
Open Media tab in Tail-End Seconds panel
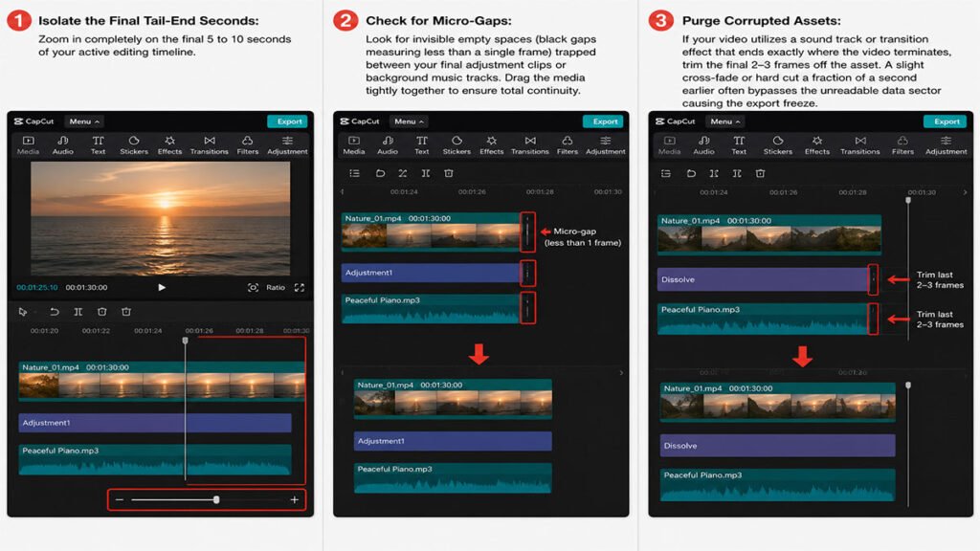(x=28, y=145)
